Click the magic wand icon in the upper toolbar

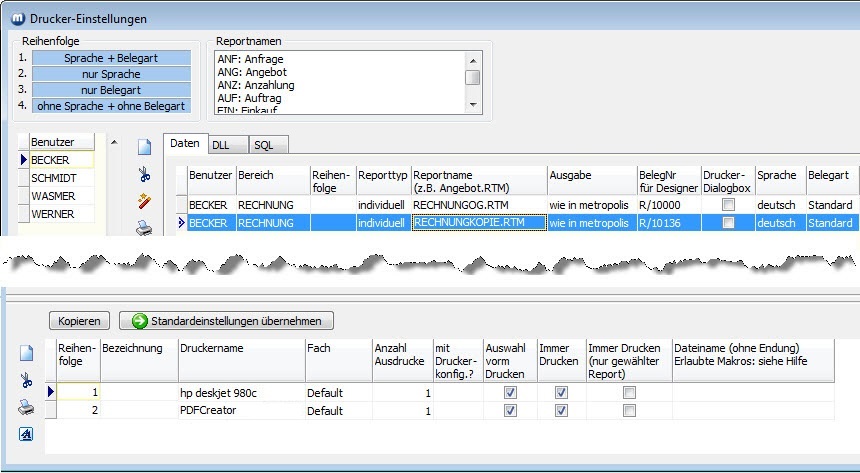[x=145, y=201]
